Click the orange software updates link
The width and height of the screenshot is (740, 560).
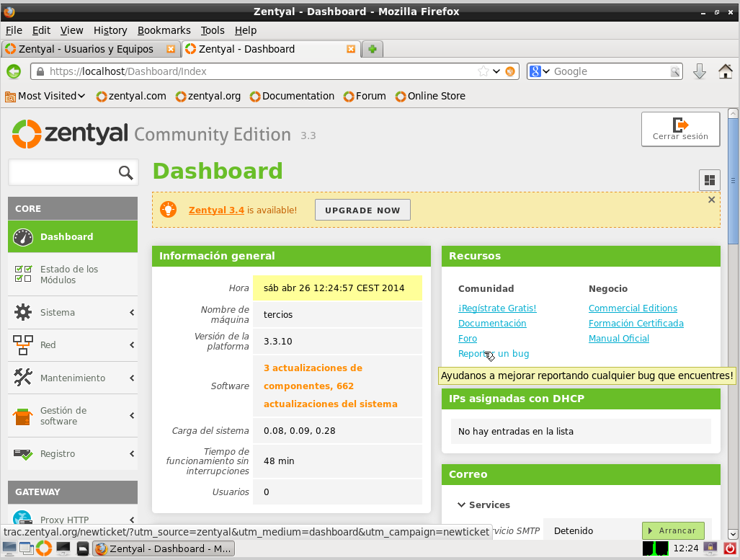coord(330,386)
